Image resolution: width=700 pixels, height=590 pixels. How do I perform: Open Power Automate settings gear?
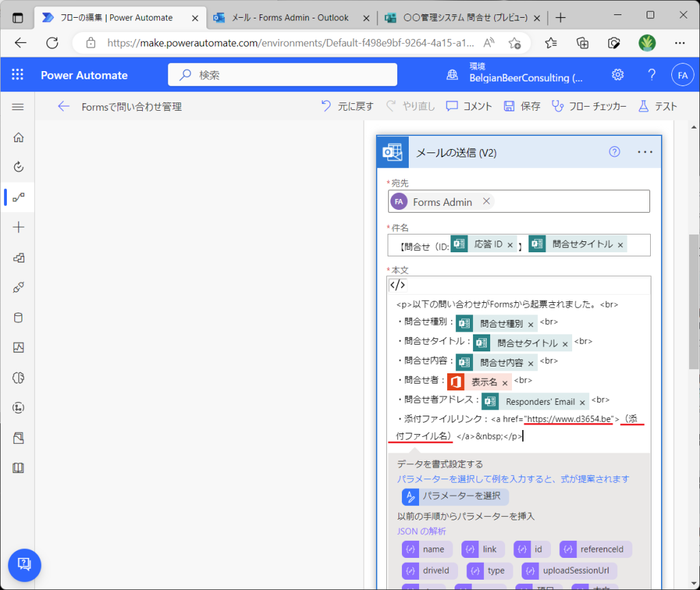617,75
